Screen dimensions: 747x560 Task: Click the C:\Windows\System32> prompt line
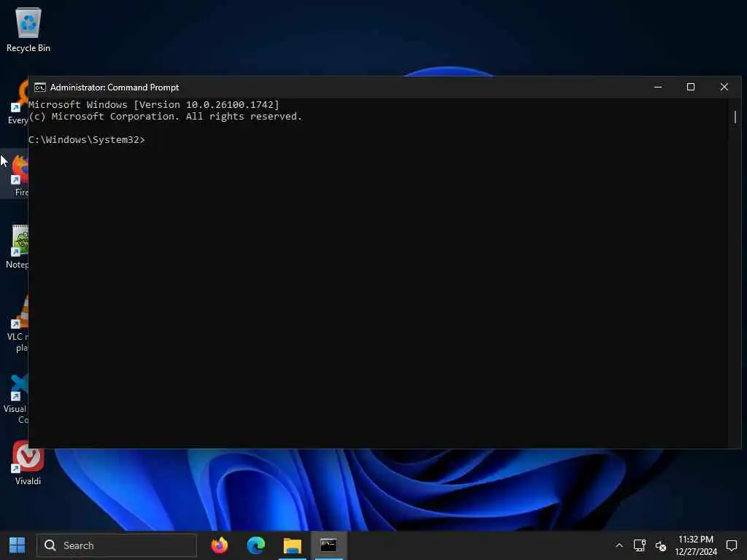pyautogui.click(x=87, y=139)
